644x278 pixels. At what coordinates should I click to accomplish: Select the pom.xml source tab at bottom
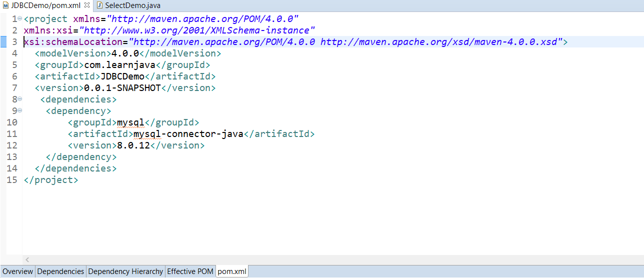click(x=232, y=271)
